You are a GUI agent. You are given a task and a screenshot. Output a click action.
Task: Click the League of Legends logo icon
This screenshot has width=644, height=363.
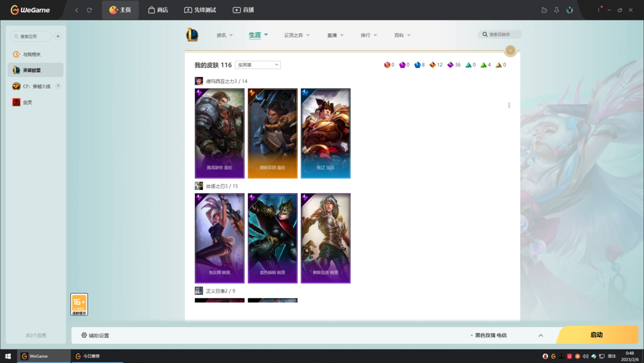tap(192, 35)
